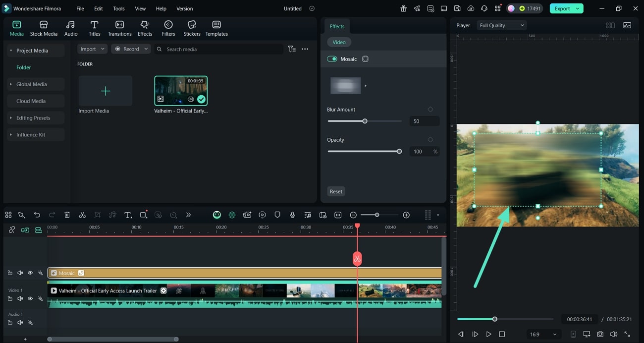Open the Tools menu
The height and width of the screenshot is (343, 644).
click(x=119, y=8)
